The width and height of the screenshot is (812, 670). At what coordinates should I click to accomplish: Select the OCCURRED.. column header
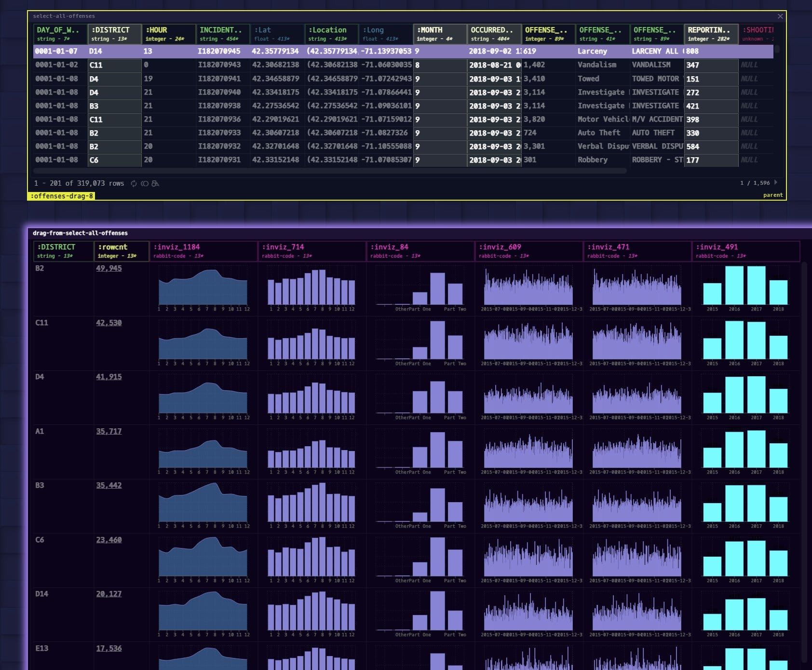point(494,34)
